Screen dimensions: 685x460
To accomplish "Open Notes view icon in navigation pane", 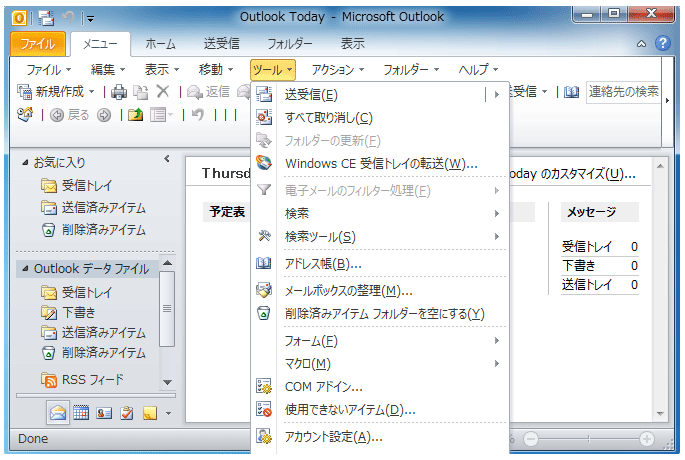I will pyautogui.click(x=150, y=412).
